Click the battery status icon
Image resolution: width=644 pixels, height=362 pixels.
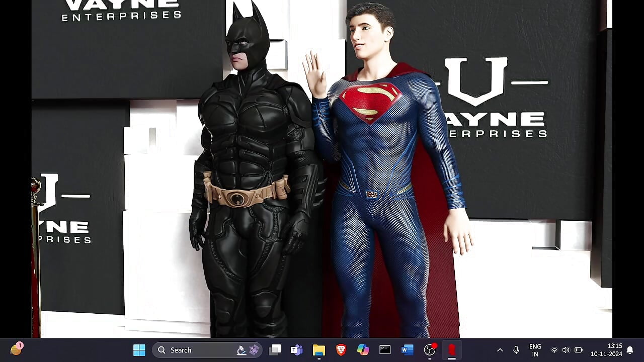point(578,350)
